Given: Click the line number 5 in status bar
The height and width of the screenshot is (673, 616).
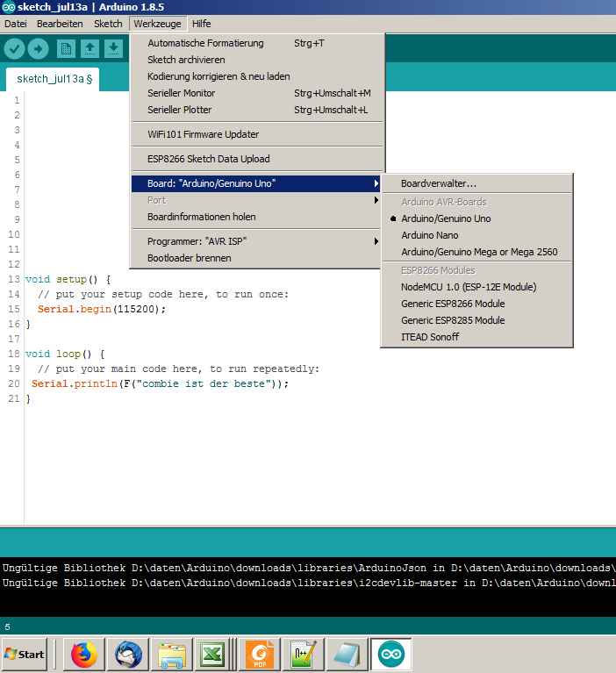Looking at the screenshot, I should [x=7, y=627].
